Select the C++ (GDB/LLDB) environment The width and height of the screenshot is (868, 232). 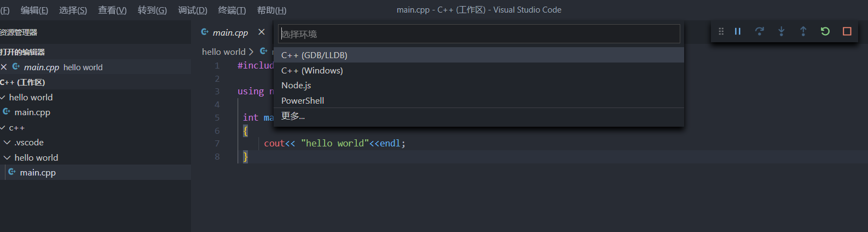coord(314,55)
